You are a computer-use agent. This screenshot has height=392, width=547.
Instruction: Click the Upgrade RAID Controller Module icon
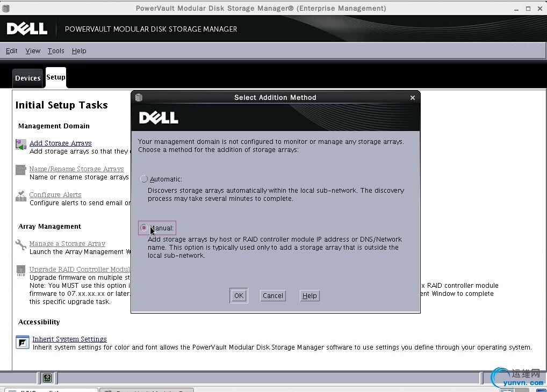21,271
